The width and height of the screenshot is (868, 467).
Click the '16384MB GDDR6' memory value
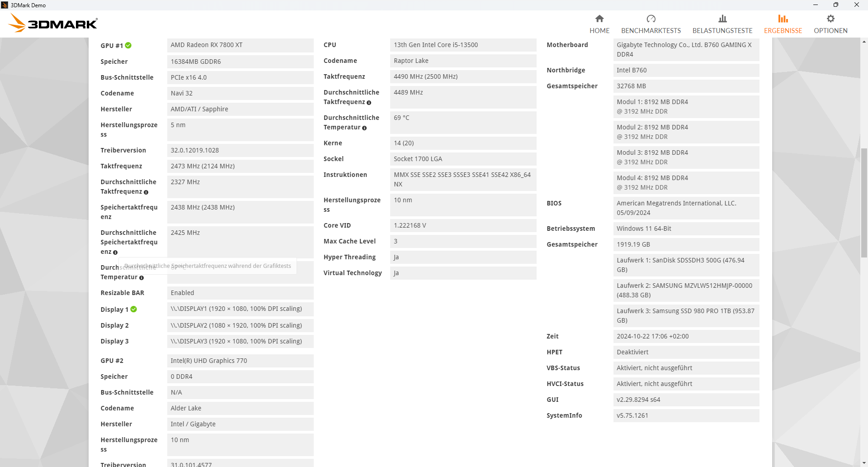pyautogui.click(x=240, y=62)
